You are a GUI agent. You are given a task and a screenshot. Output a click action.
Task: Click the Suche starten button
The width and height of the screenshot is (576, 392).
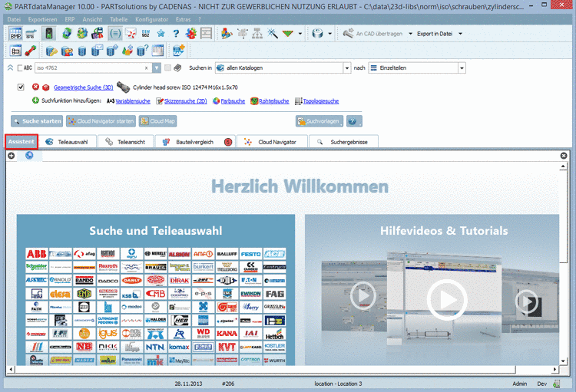37,121
